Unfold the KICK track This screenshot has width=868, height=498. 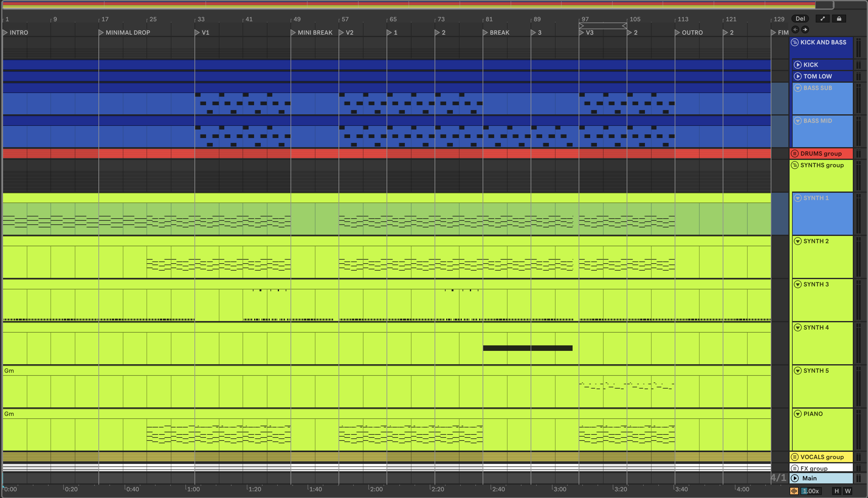click(x=797, y=65)
